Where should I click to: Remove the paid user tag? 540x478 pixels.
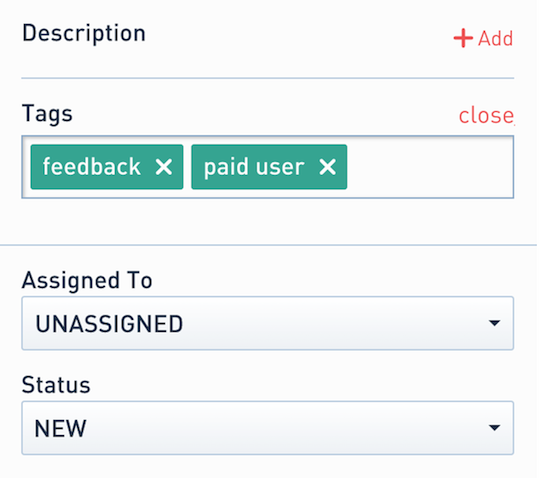tap(327, 167)
